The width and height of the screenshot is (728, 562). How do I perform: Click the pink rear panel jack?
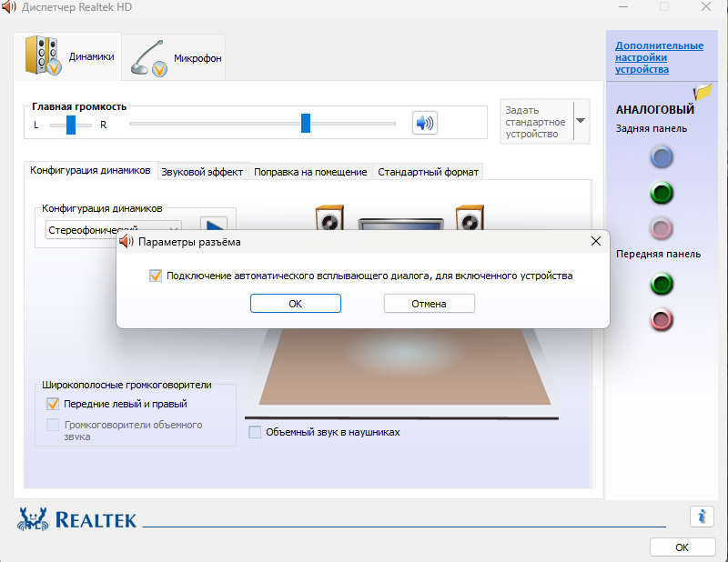point(662,228)
